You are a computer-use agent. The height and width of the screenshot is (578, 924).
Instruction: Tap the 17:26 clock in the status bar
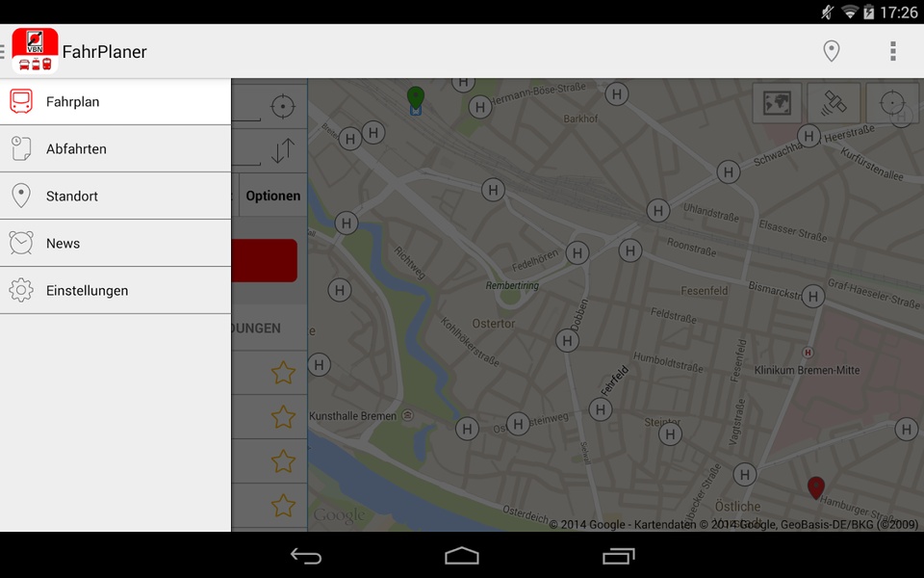tap(899, 13)
